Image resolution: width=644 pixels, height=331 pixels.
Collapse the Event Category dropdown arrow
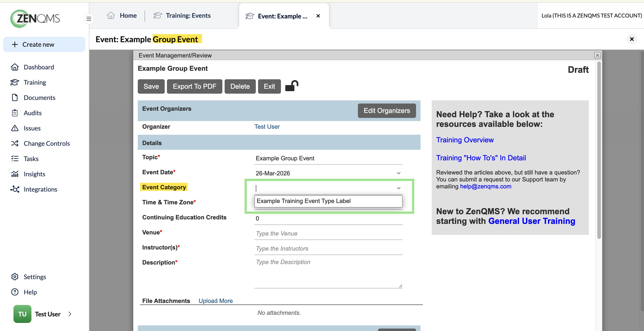tap(399, 188)
